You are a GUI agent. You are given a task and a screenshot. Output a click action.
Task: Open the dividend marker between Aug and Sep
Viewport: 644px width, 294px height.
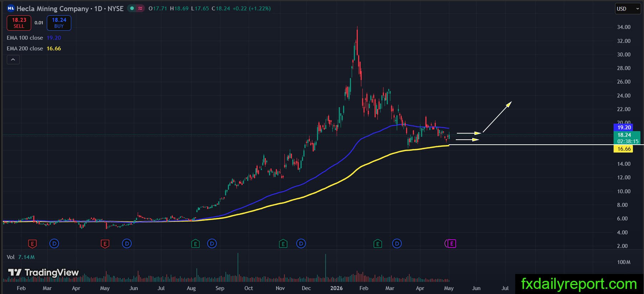click(212, 244)
